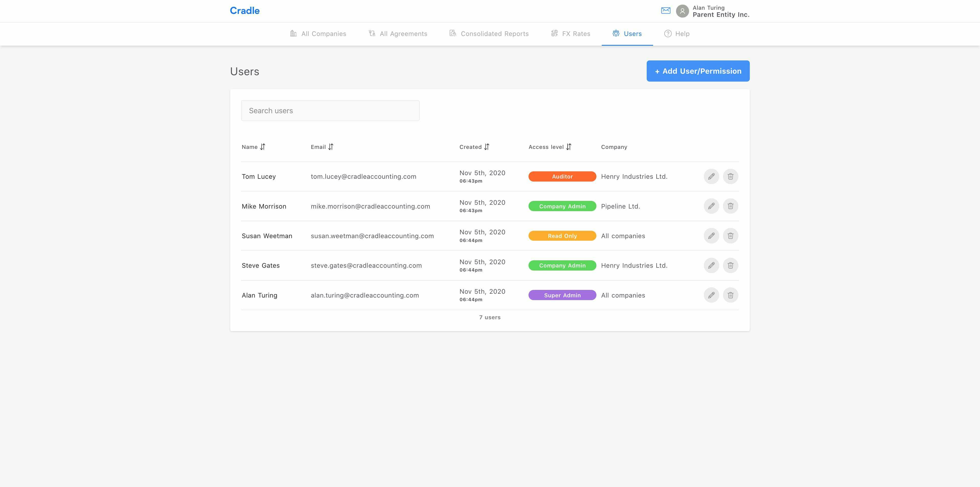This screenshot has height=487, width=980.
Task: Click the user avatar icon
Action: tap(682, 11)
